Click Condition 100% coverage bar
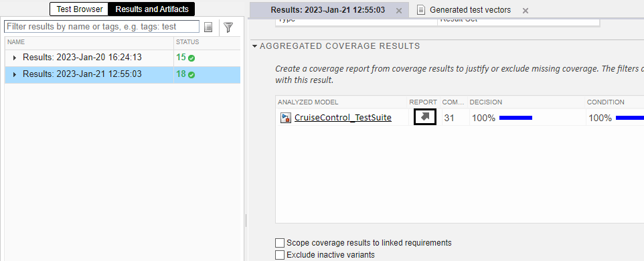The width and height of the screenshot is (644, 261). tap(630, 118)
